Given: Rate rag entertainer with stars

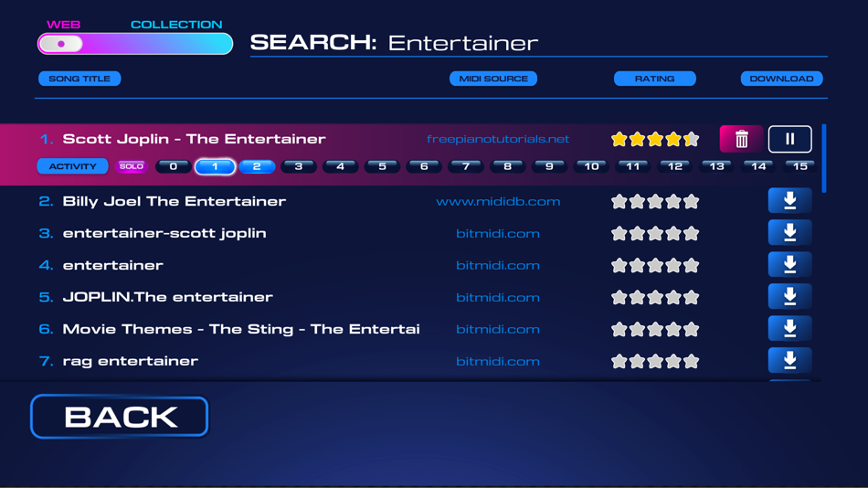Looking at the screenshot, I should [655, 362].
